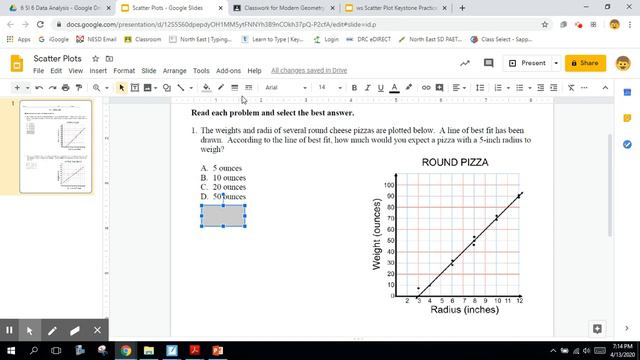Open the Present options dropdown arrow

coord(556,63)
